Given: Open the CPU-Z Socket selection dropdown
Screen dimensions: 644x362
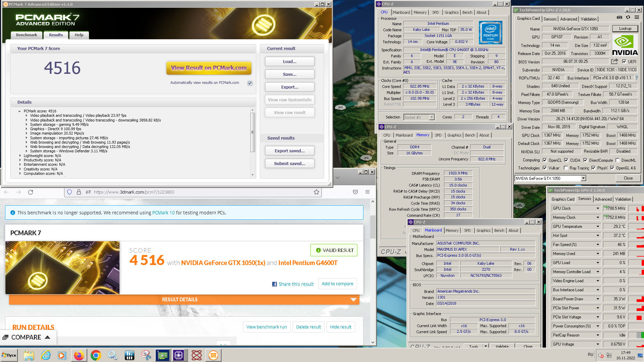Looking at the screenshot, I should point(432,117).
